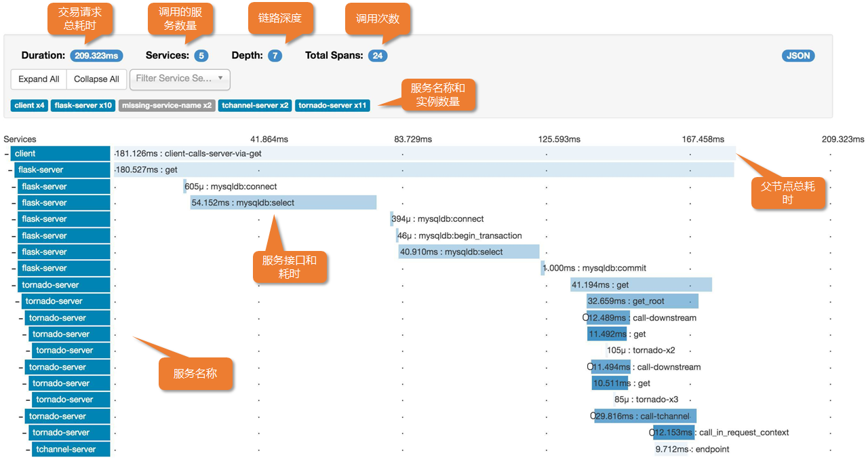Viewport: 868px width, 468px height.
Task: Collapse the root client row in tree
Action: (7, 154)
